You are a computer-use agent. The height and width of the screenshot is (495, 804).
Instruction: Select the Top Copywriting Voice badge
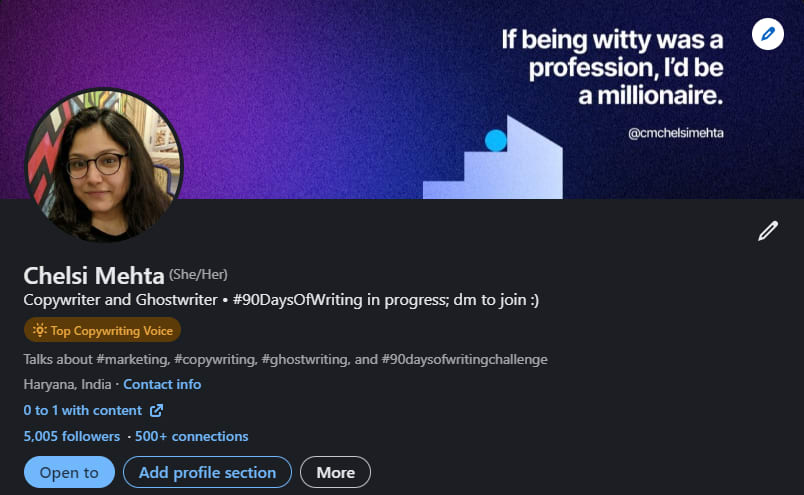click(x=102, y=329)
